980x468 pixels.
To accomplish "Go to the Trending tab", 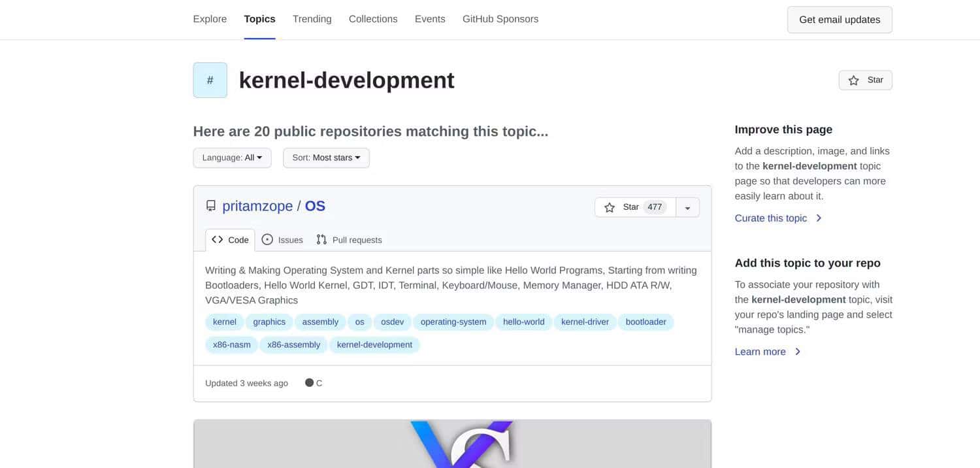I will [312, 19].
